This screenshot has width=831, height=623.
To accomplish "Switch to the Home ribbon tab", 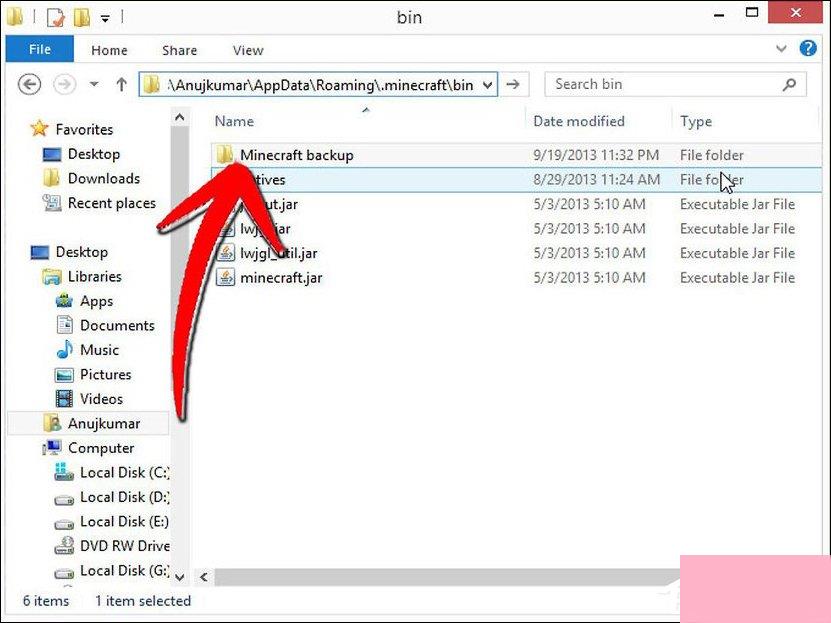I will pyautogui.click(x=109, y=50).
